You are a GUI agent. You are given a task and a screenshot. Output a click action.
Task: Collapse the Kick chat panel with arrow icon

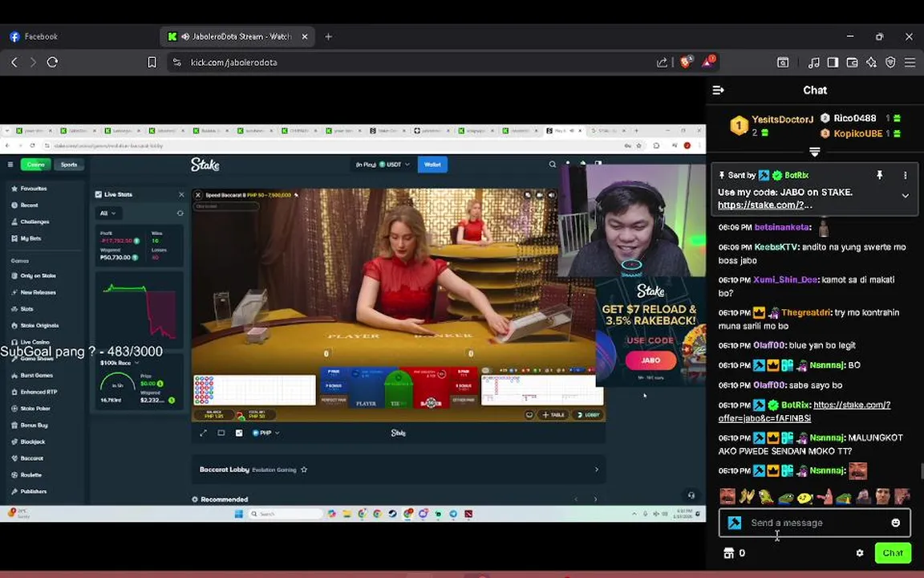point(719,90)
